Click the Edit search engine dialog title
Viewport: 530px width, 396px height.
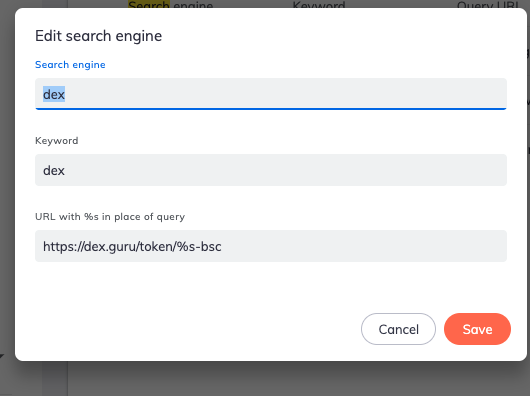98,36
